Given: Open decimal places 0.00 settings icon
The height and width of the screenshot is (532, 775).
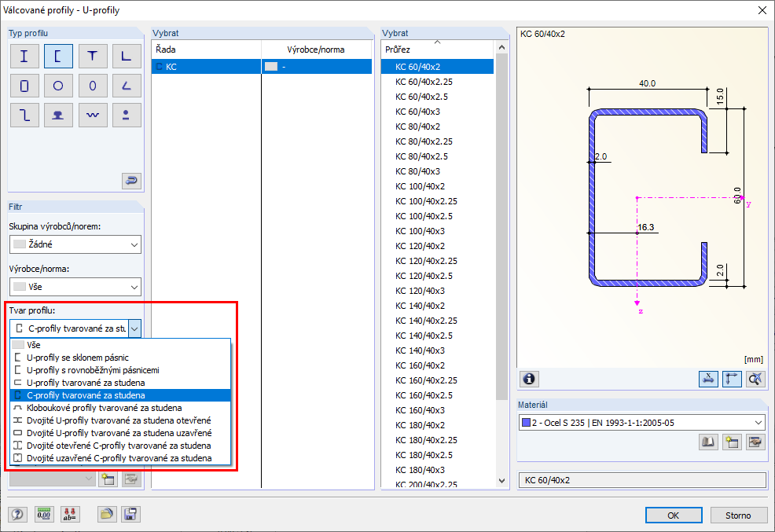Looking at the screenshot, I should click(x=44, y=514).
